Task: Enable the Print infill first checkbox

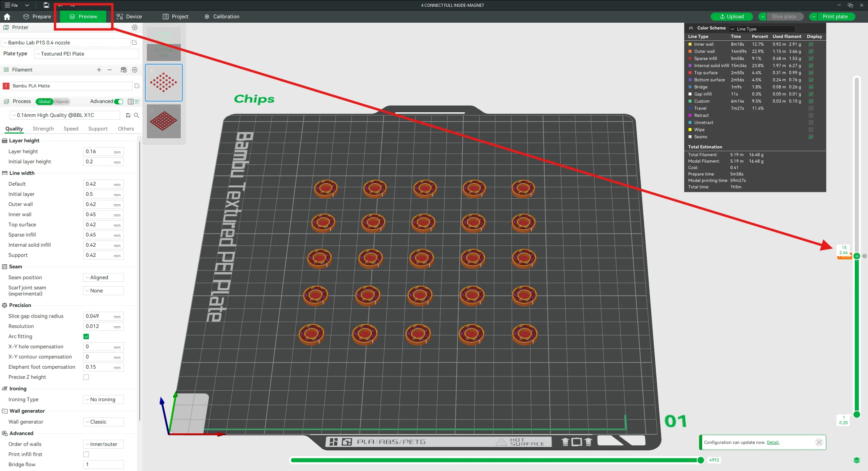Action: (86, 454)
